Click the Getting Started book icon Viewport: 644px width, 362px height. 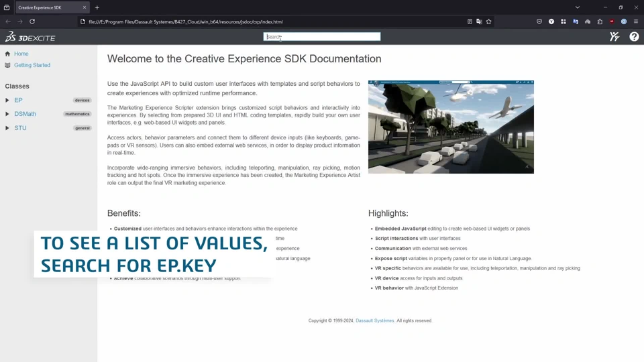pos(7,65)
